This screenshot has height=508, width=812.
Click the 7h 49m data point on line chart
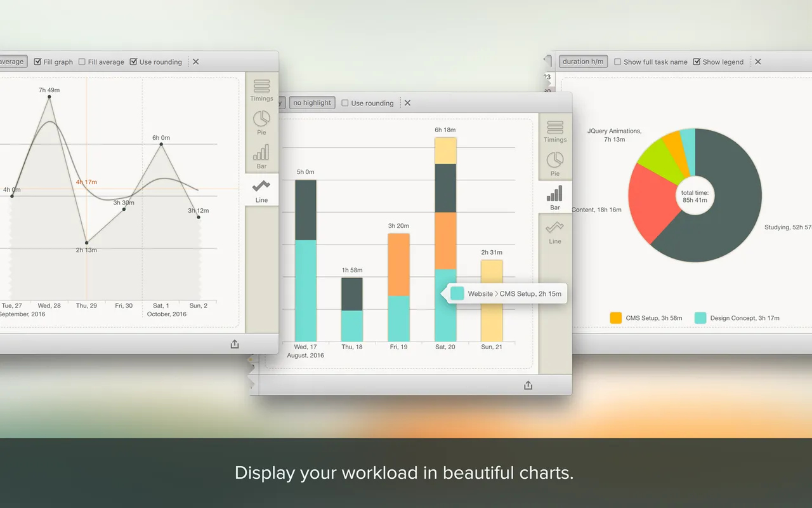tap(49, 97)
